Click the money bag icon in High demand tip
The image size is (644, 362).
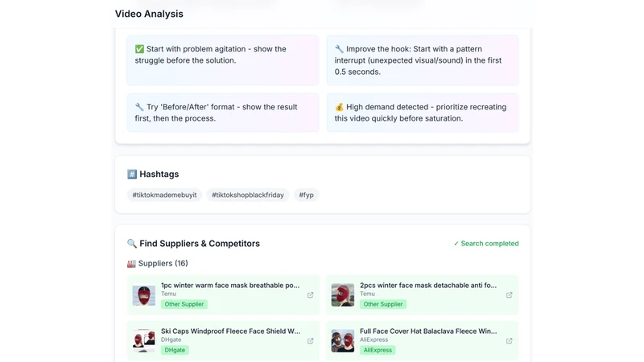(339, 107)
